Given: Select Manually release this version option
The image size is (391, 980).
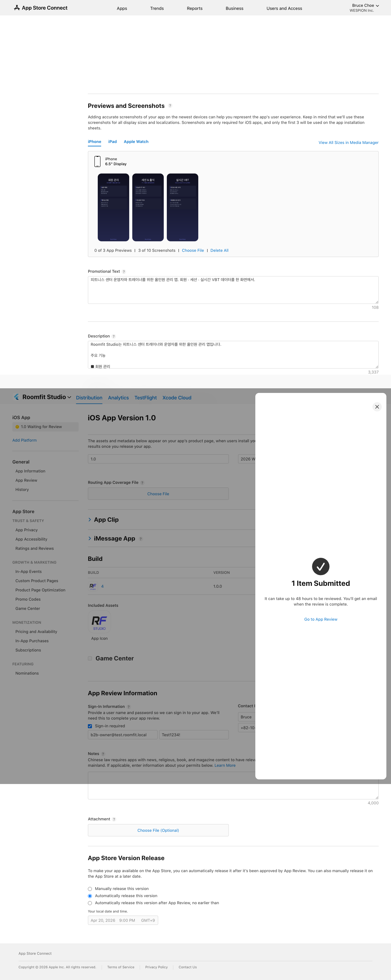Looking at the screenshot, I should coord(90,889).
